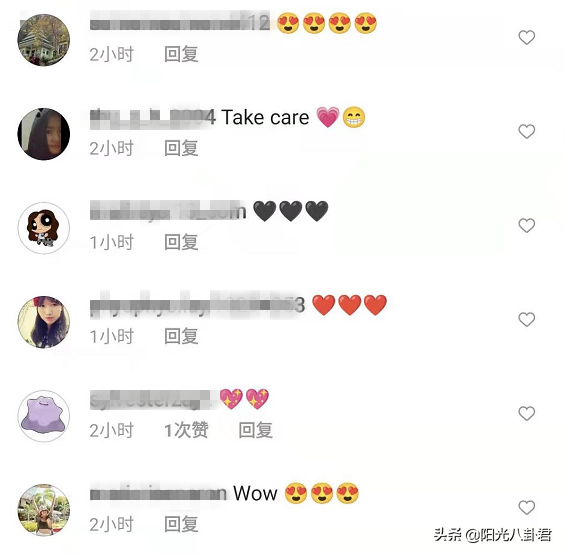
Task: View likes via 1次赞 link
Action: pos(186,430)
